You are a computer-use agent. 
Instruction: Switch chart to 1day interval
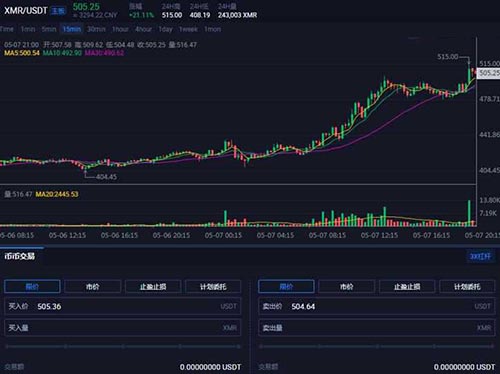coord(165,29)
